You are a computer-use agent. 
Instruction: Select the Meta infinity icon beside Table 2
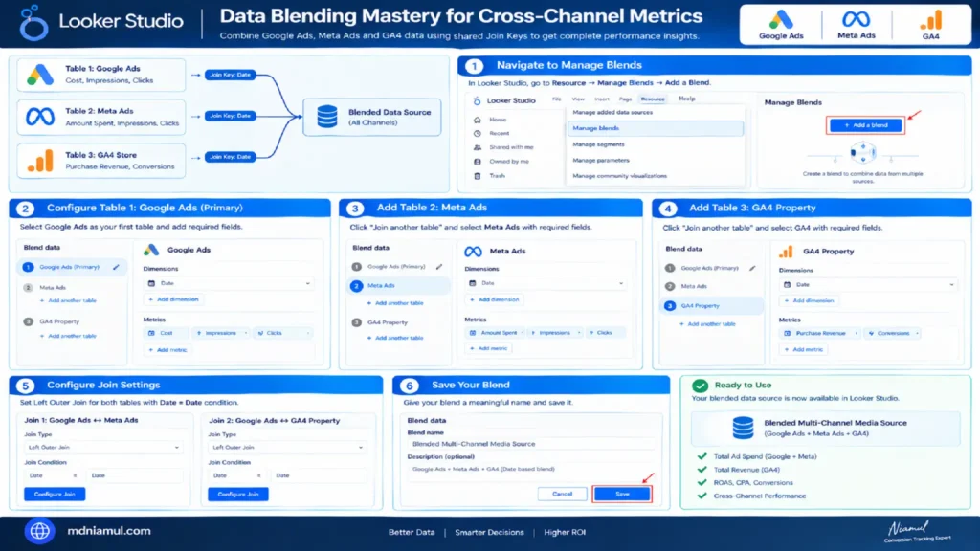40,117
